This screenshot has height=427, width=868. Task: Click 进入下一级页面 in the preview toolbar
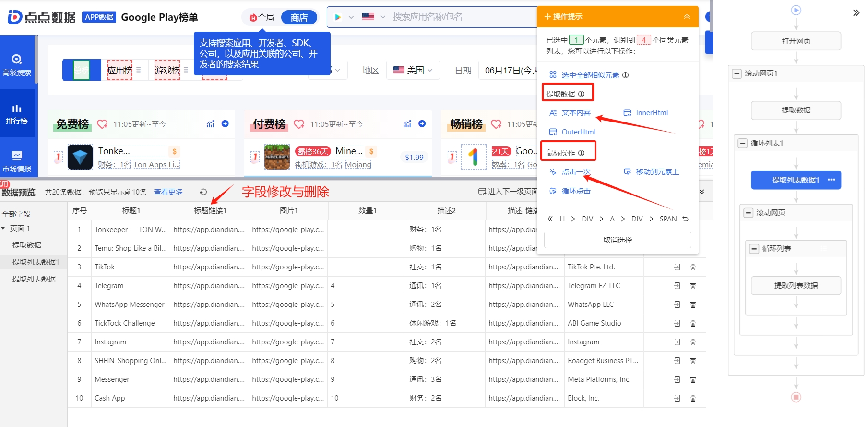(x=508, y=192)
